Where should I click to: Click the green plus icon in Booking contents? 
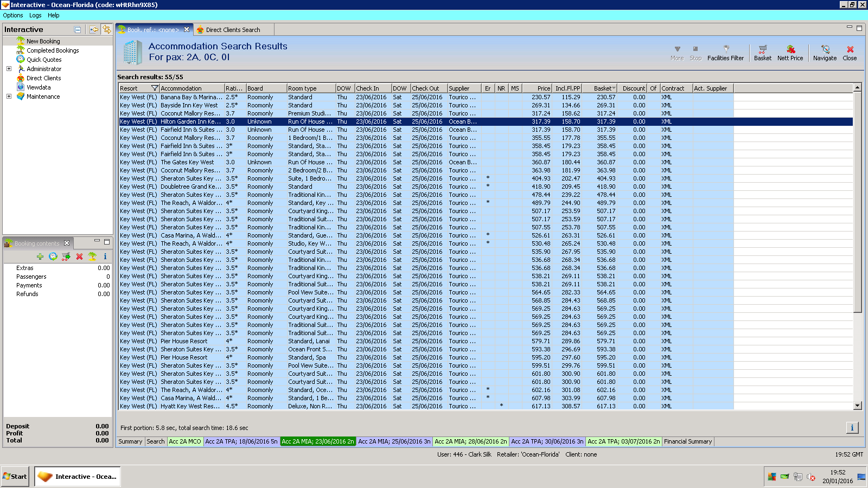(x=40, y=256)
